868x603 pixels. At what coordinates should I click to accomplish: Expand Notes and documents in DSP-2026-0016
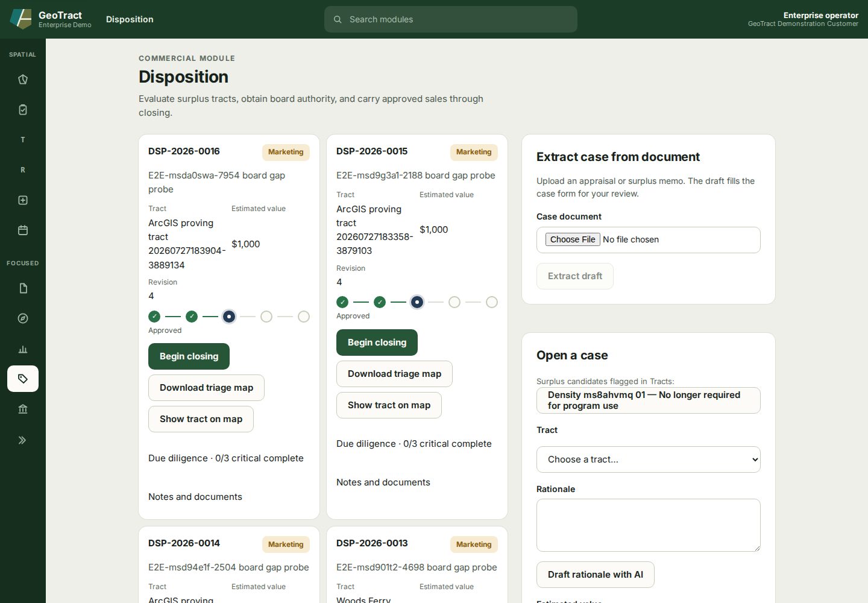195,497
